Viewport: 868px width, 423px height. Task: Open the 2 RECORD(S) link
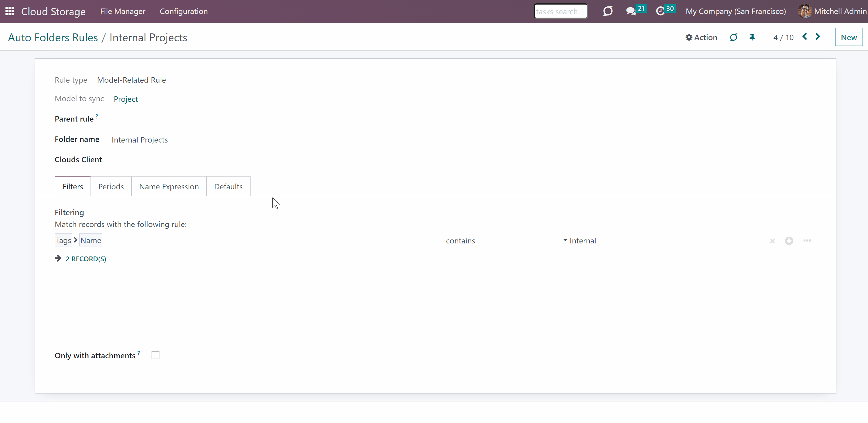point(86,259)
